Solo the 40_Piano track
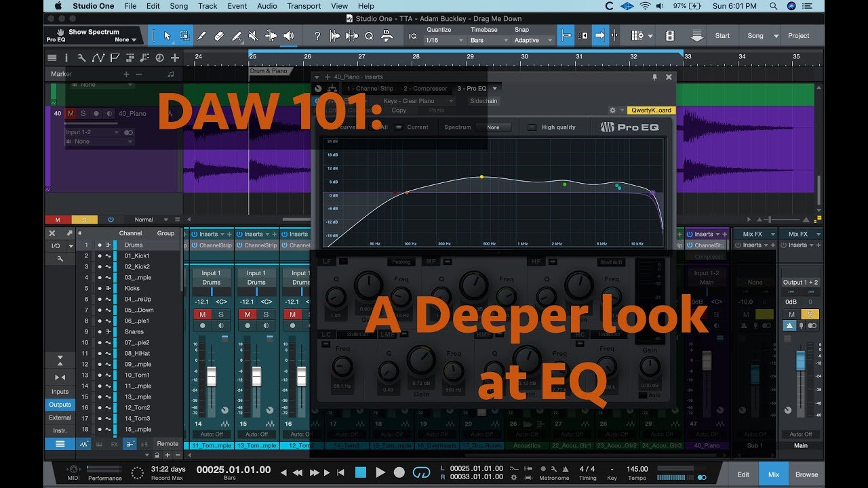 pos(83,113)
